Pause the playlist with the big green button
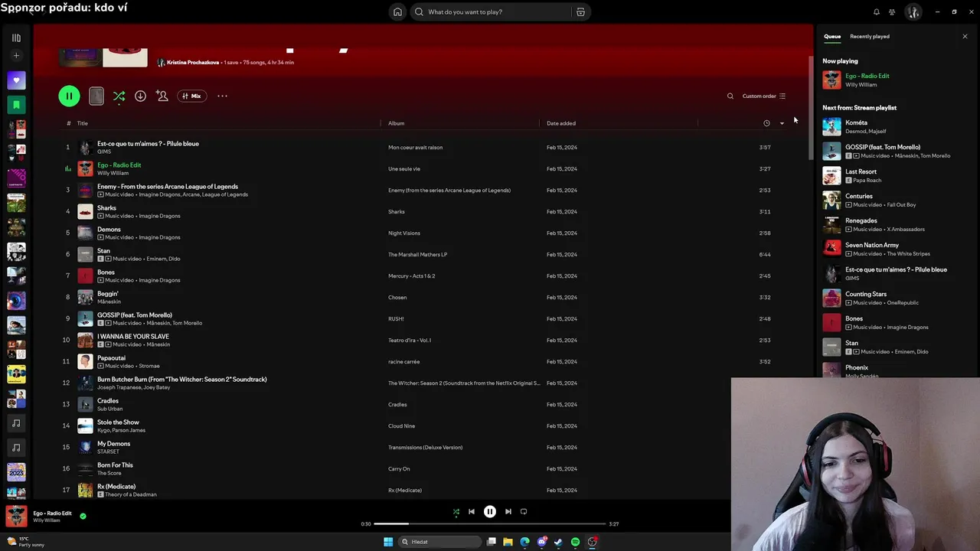The width and height of the screenshot is (980, 551). [69, 96]
